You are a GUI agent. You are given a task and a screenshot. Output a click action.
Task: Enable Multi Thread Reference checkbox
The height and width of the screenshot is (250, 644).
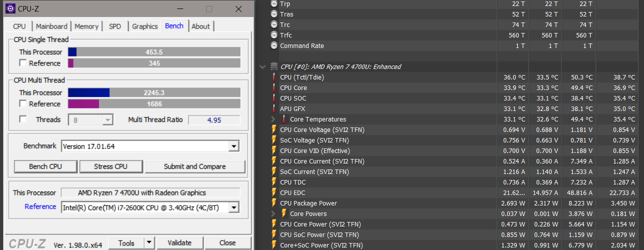point(22,104)
